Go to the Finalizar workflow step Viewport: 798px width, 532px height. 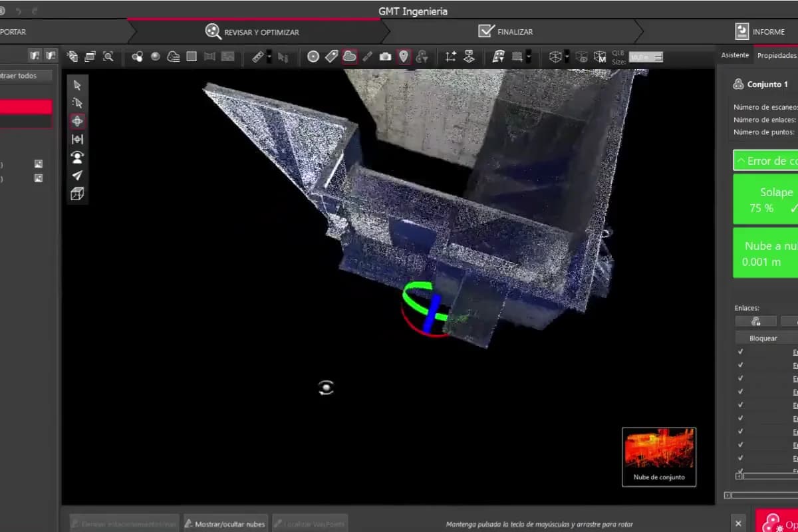click(x=505, y=31)
